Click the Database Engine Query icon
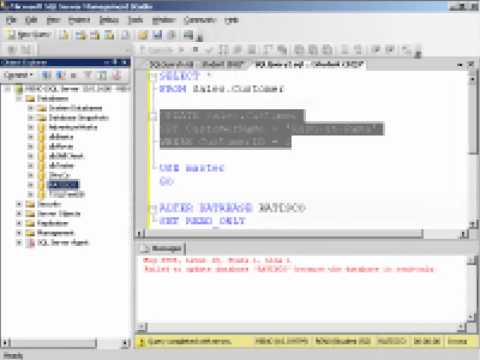The height and width of the screenshot is (360, 480). tap(64, 35)
